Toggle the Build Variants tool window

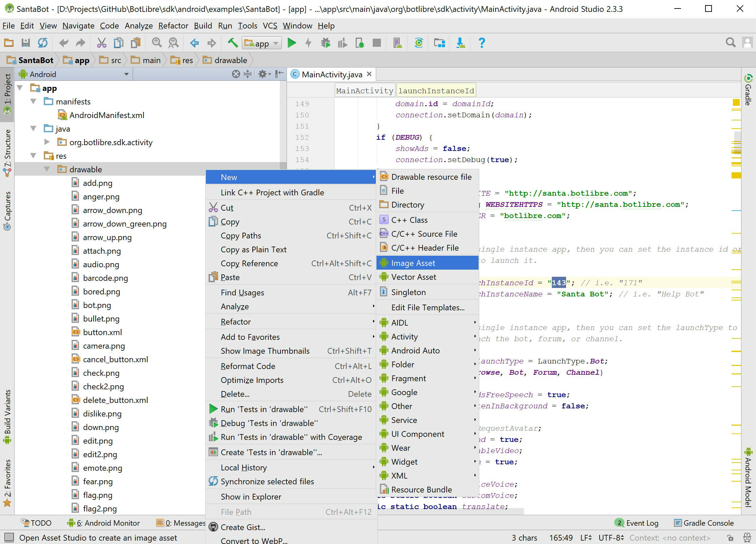7,417
